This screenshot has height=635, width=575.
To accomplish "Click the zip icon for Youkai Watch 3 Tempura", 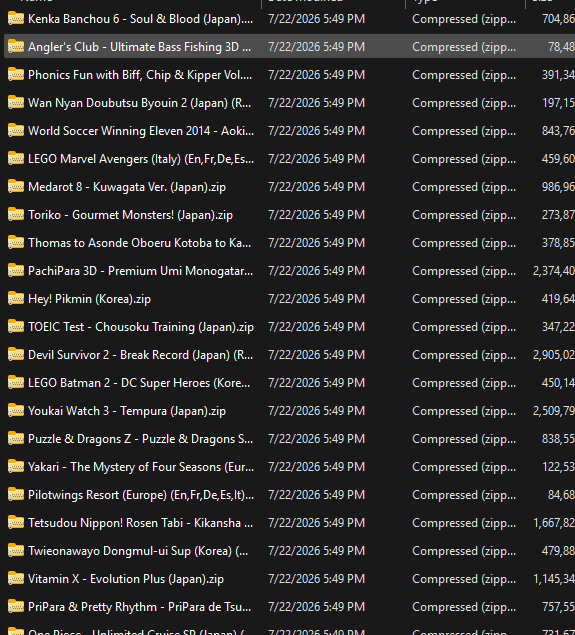I will pos(16,410).
